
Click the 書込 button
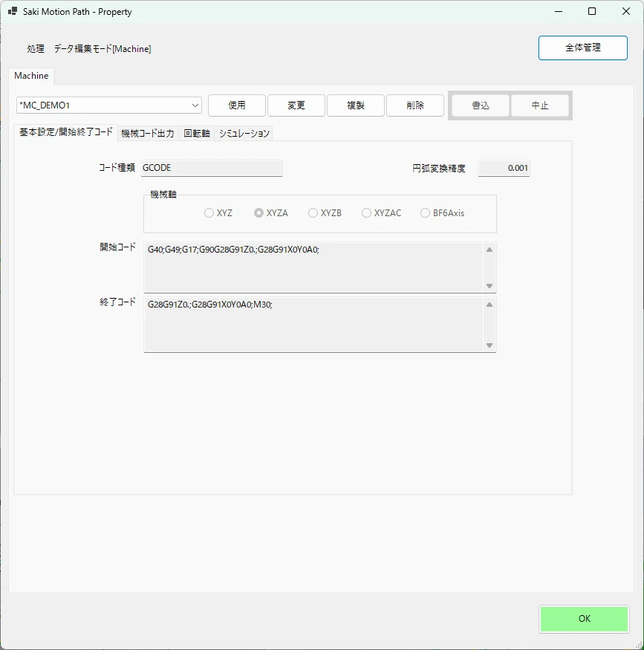pos(481,105)
